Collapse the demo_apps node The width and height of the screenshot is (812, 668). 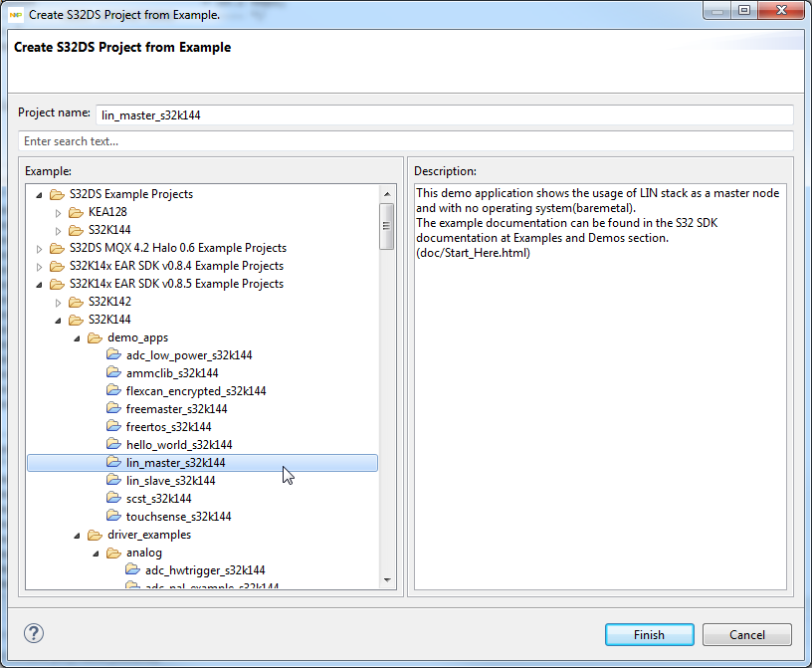coord(77,338)
